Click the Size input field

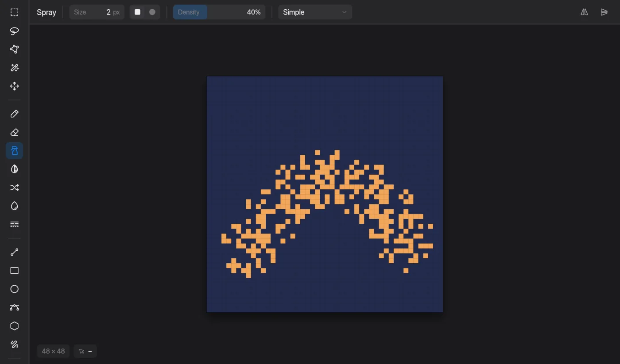coord(97,12)
